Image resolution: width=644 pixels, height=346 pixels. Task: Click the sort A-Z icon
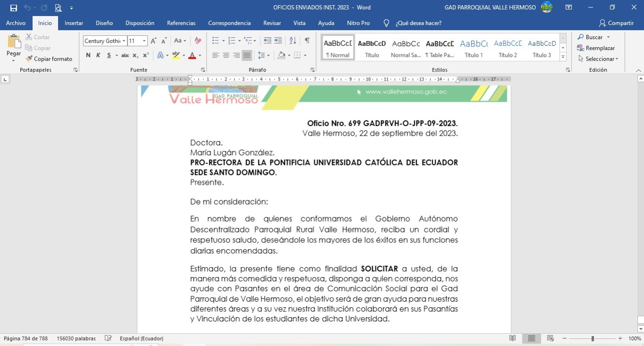click(293, 41)
